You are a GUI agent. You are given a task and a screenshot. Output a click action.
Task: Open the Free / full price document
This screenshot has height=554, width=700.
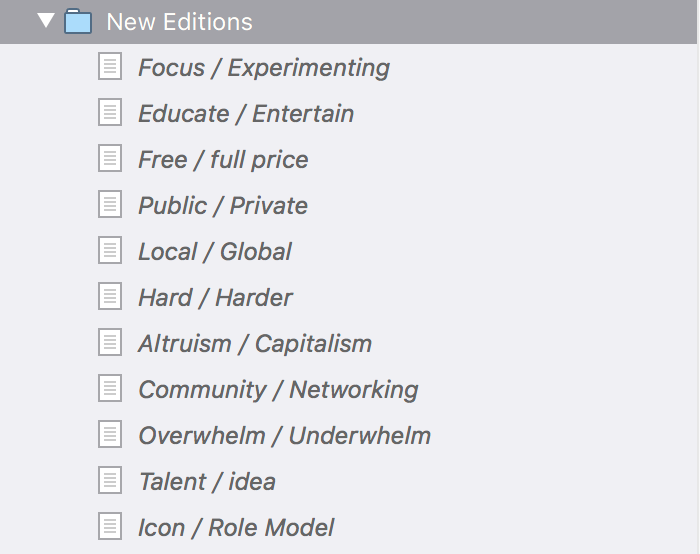point(223,160)
